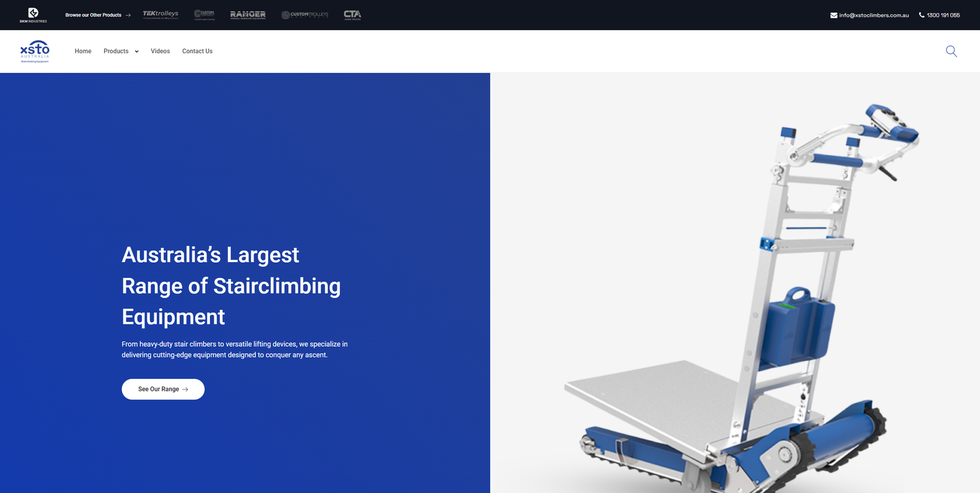
Task: Navigate to Contact Us
Action: click(x=197, y=51)
